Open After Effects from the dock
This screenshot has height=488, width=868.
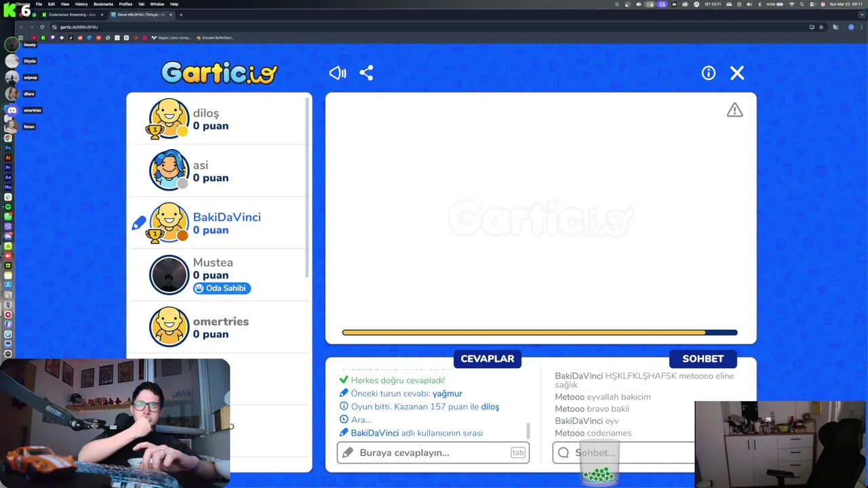8,176
